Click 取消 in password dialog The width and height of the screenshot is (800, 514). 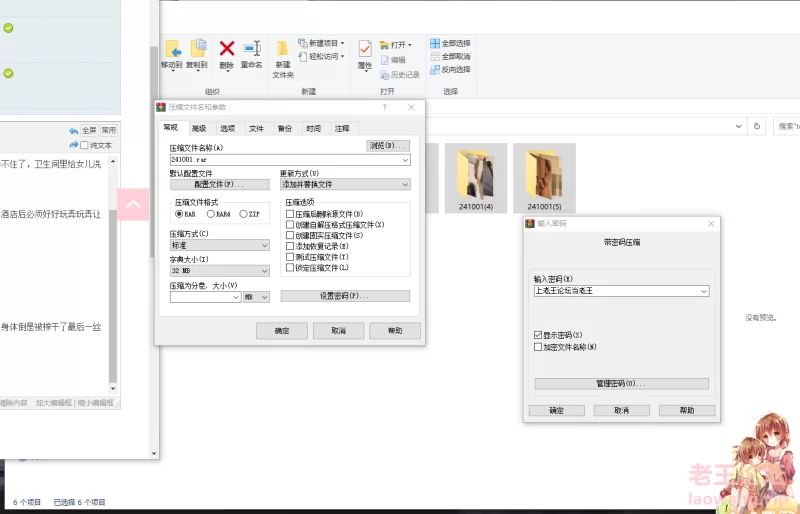(621, 410)
